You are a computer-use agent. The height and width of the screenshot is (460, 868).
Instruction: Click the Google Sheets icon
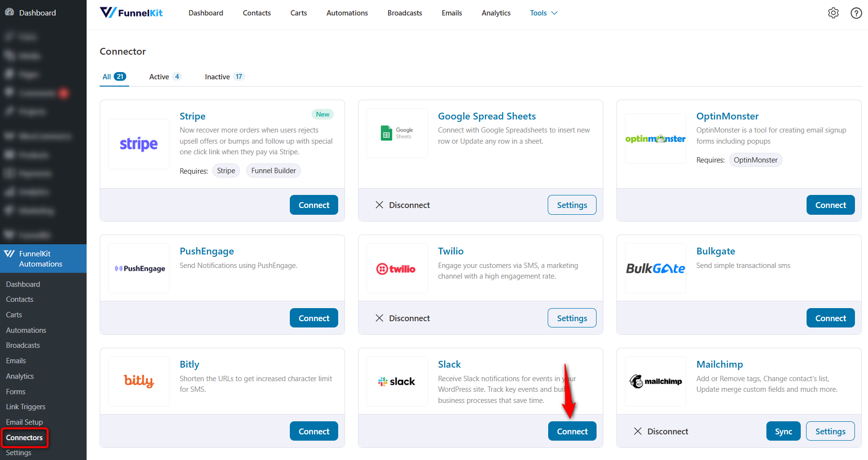coord(397,133)
